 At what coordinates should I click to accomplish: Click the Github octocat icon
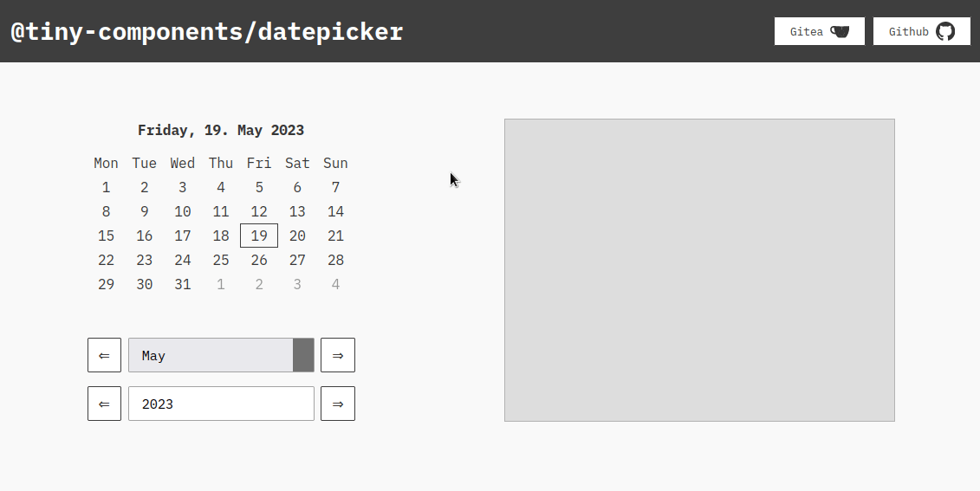[944, 31]
